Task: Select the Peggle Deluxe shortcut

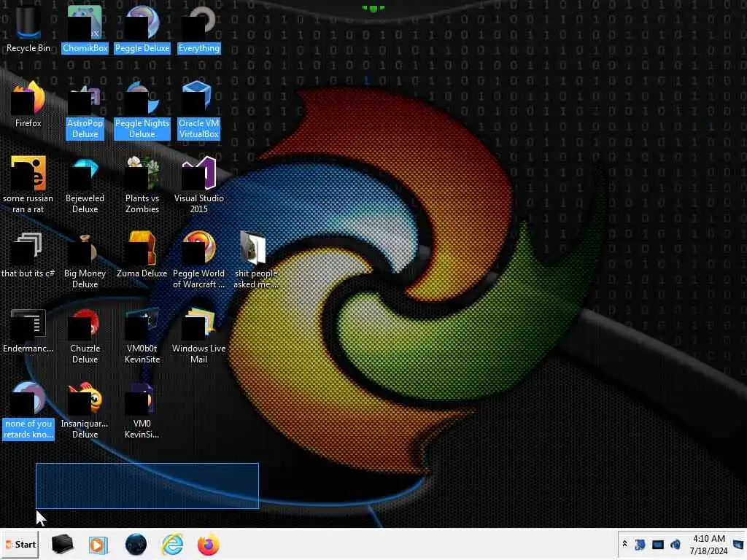Action: pyautogui.click(x=142, y=28)
